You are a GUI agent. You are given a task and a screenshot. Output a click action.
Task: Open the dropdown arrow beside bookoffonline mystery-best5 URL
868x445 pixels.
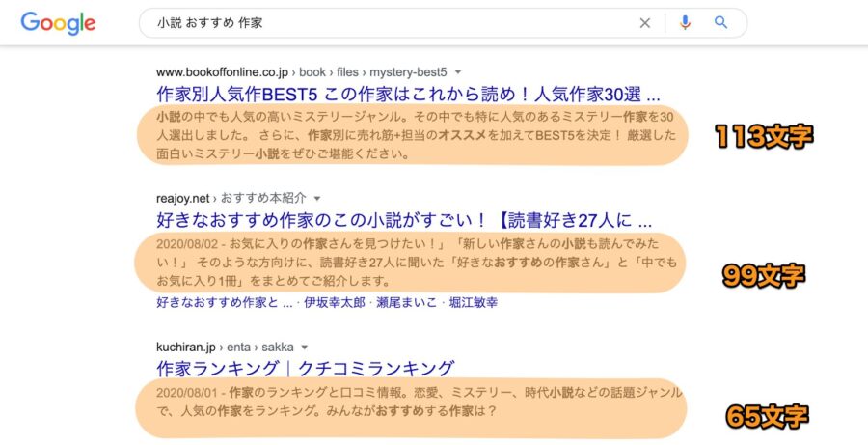[x=458, y=72]
